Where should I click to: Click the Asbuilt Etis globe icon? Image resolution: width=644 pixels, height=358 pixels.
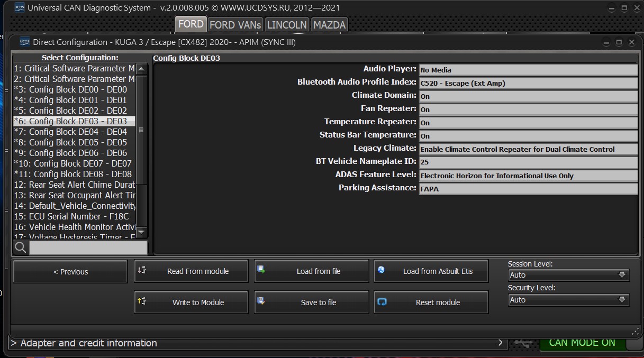[381, 270]
